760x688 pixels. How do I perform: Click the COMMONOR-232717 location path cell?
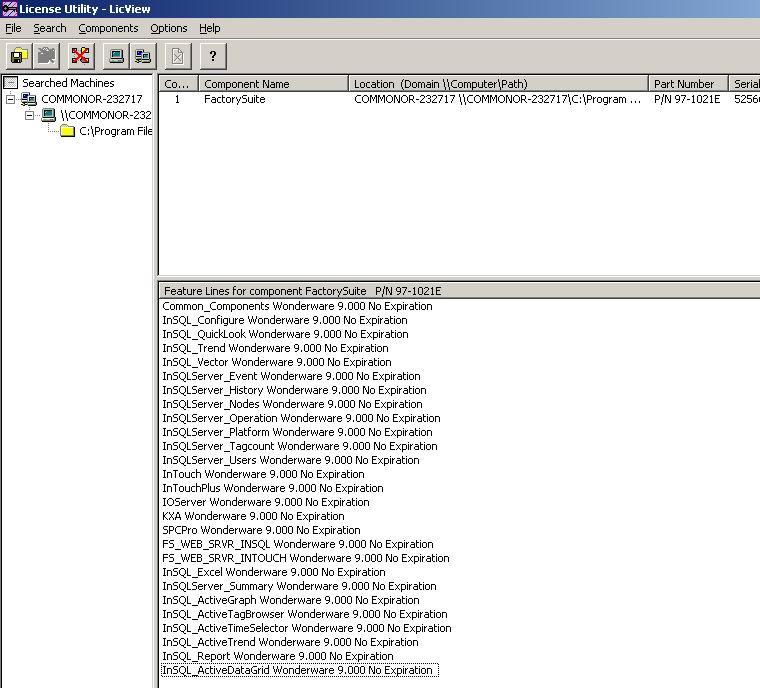click(497, 99)
